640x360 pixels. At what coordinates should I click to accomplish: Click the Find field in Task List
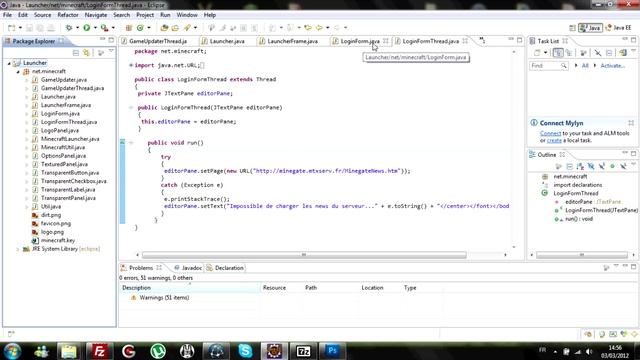pos(548,66)
